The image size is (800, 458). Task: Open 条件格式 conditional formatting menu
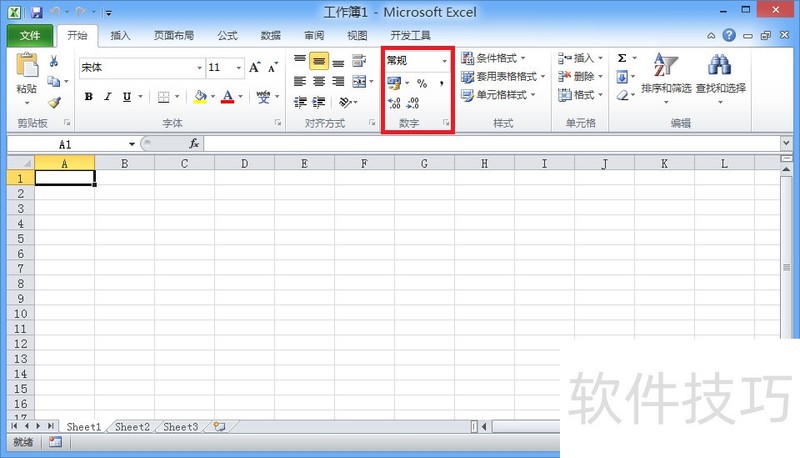[x=493, y=58]
